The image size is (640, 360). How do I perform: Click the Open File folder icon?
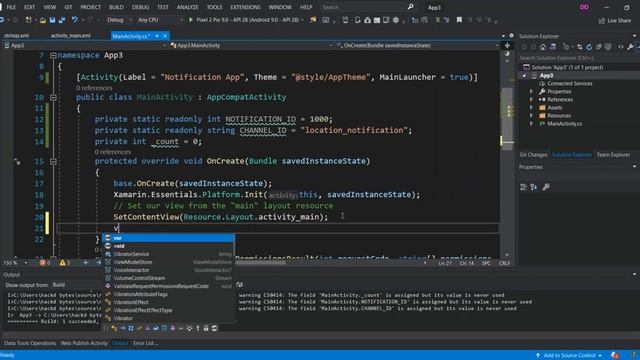(x=42, y=20)
